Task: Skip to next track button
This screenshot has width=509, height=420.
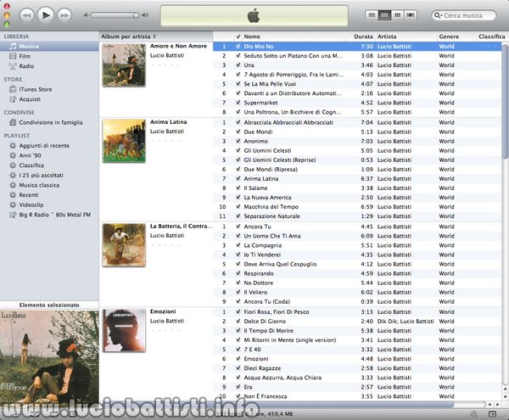Action: click(64, 15)
